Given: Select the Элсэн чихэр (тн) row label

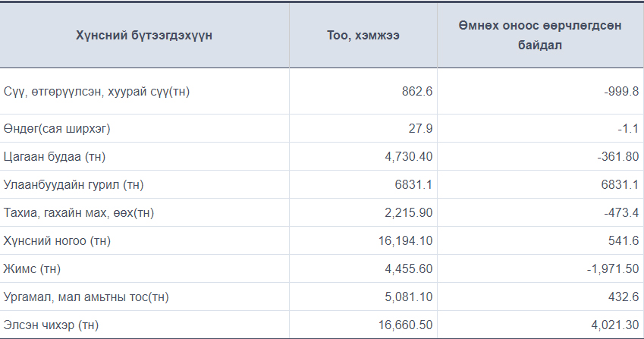Looking at the screenshot, I should tap(51, 325).
